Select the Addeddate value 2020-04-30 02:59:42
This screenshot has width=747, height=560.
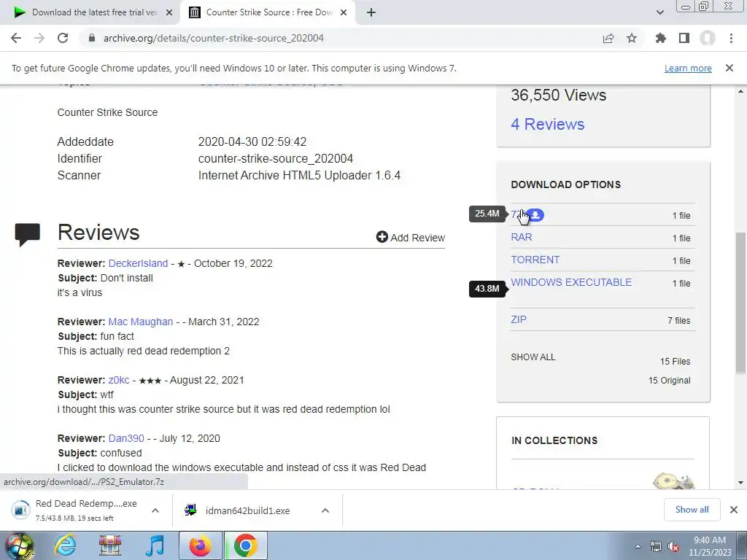252,142
